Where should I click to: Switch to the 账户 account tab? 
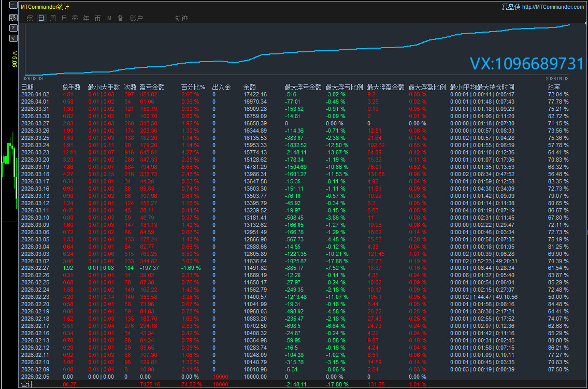136,18
